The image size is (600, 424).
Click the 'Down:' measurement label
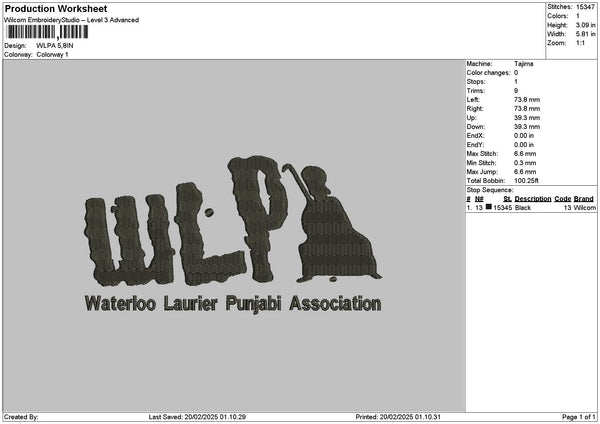coord(476,127)
